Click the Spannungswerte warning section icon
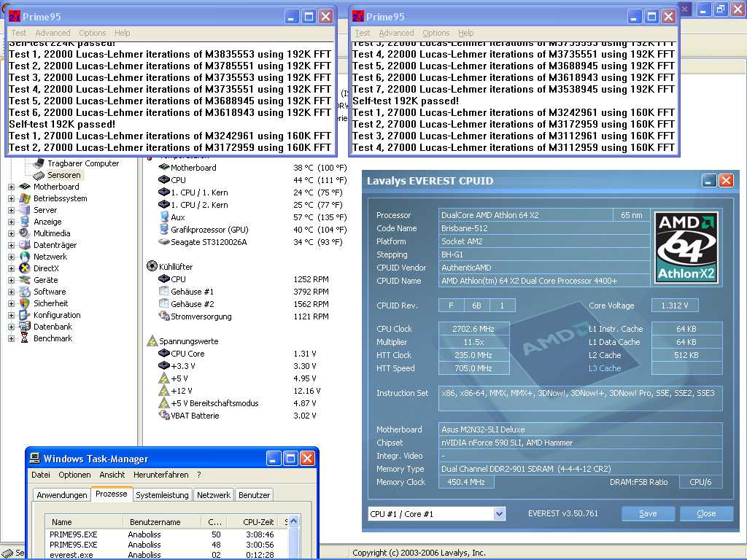This screenshot has height=560, width=747. pos(152,341)
